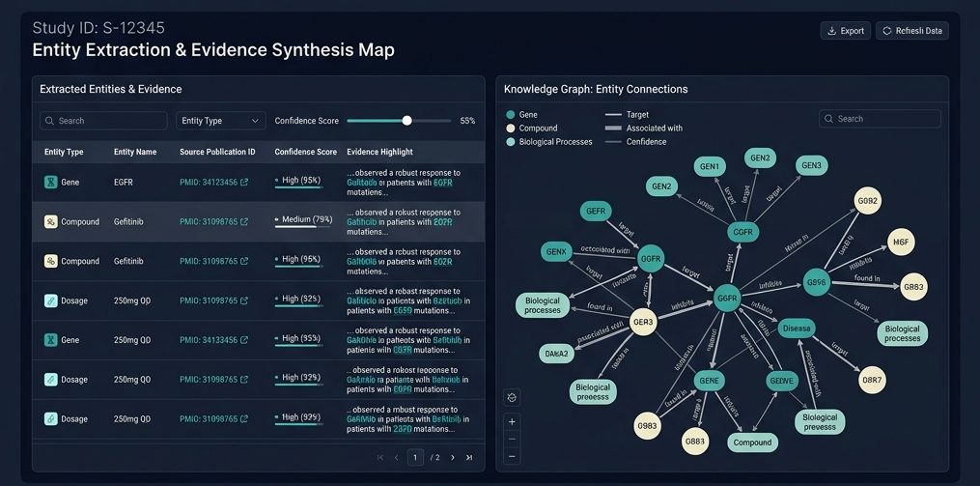The width and height of the screenshot is (980, 486).
Task: Select the D8R7 compound node
Action: 873,380
